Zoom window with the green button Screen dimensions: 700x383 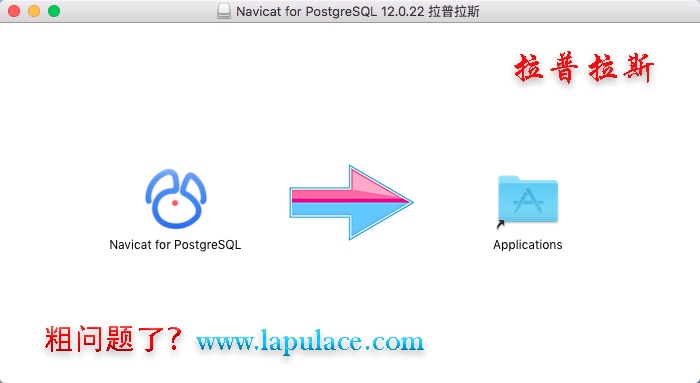pos(54,11)
